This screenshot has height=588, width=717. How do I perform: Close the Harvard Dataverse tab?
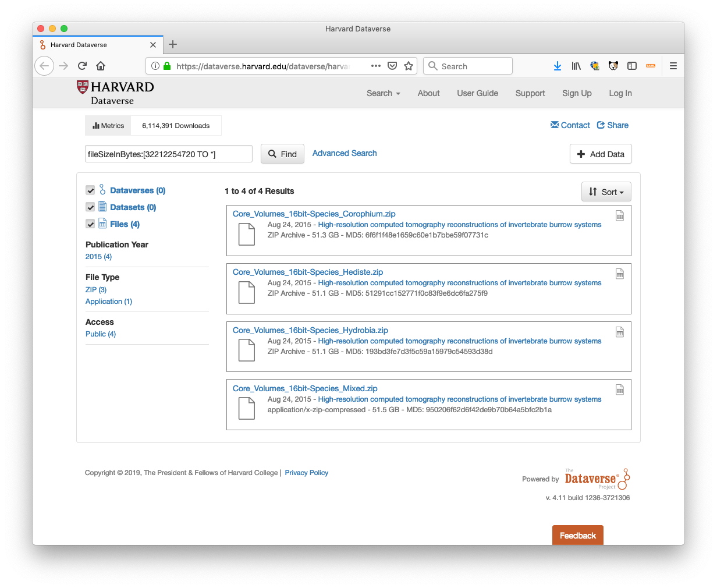click(153, 45)
